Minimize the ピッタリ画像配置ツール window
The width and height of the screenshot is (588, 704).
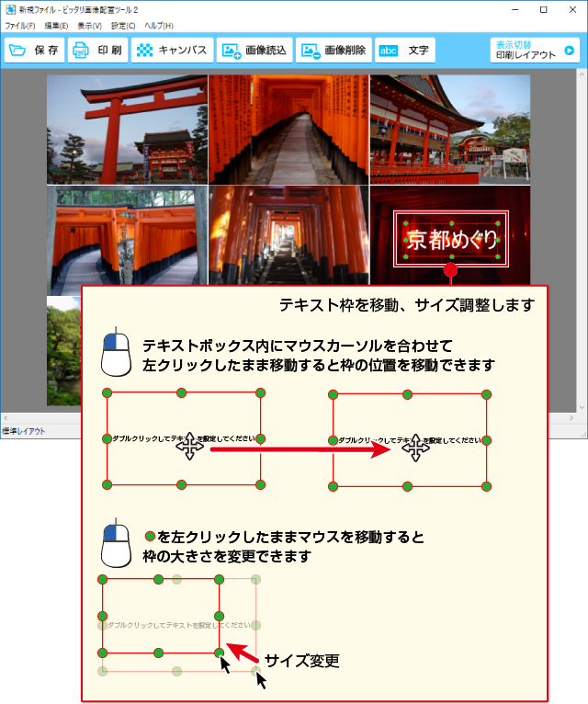(x=515, y=9)
